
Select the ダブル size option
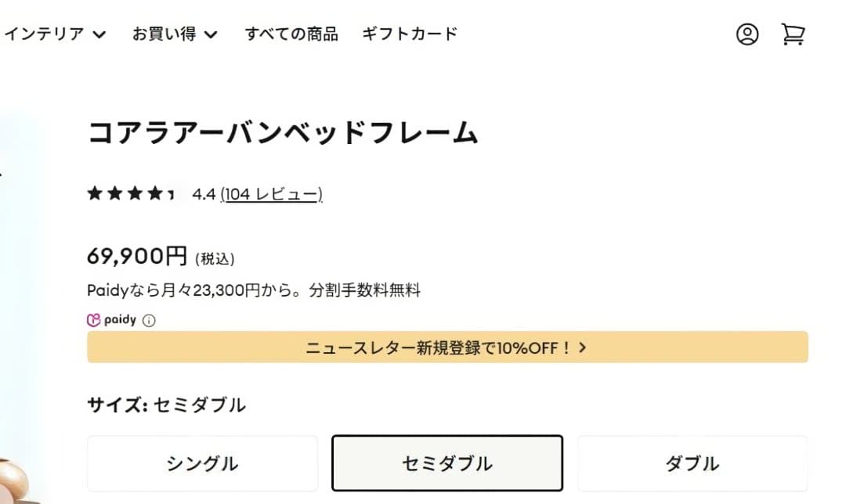point(692,463)
